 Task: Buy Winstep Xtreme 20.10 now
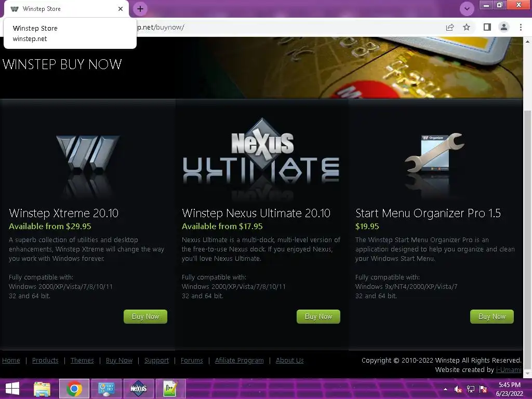coord(145,316)
